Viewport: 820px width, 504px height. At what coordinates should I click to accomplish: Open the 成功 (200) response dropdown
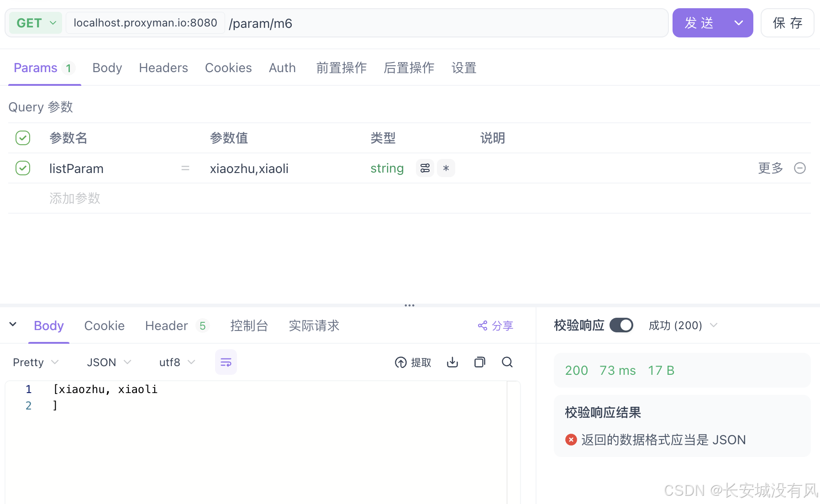(683, 325)
